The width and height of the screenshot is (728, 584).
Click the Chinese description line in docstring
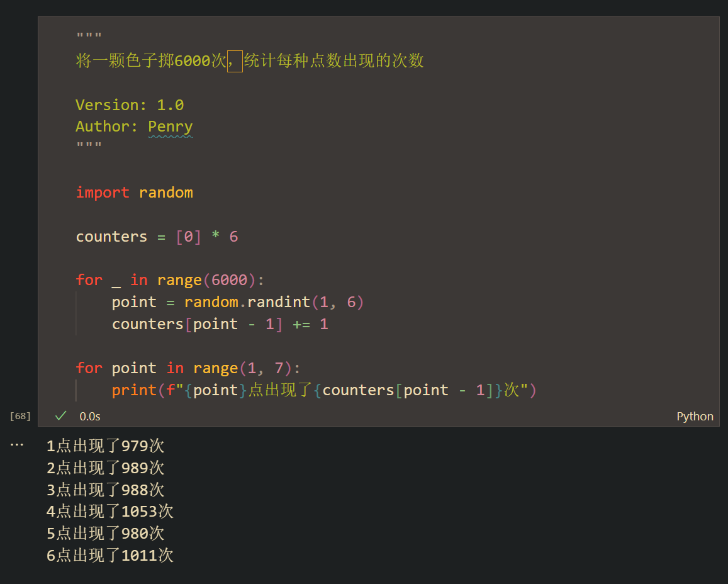pyautogui.click(x=249, y=61)
